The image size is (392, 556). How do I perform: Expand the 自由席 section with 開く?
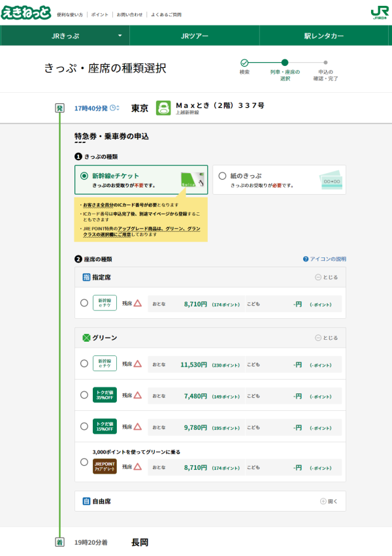[x=329, y=501]
